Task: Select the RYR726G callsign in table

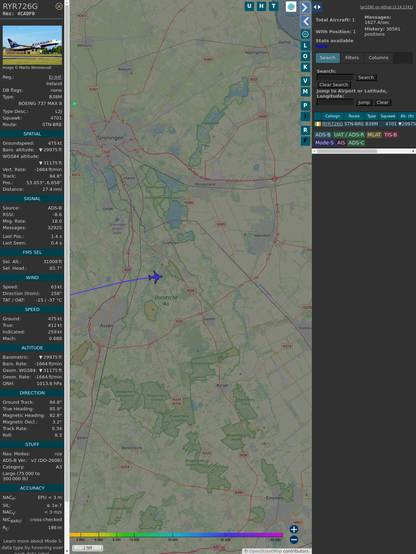Action: [x=333, y=124]
